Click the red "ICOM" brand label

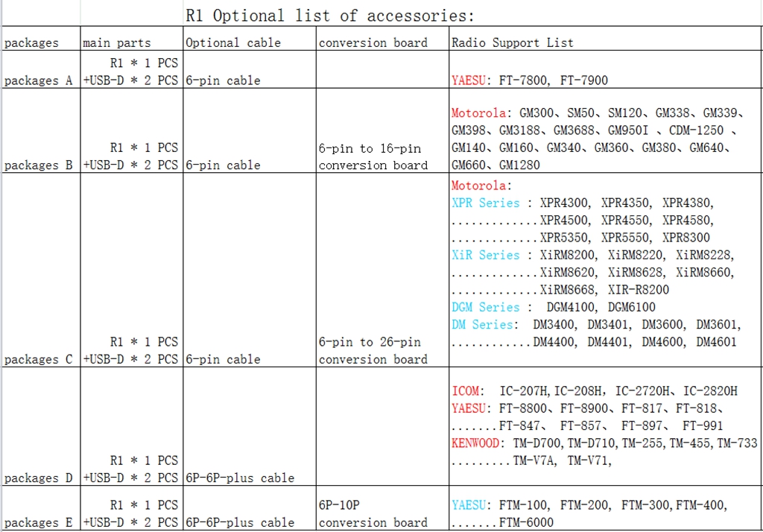tap(466, 391)
